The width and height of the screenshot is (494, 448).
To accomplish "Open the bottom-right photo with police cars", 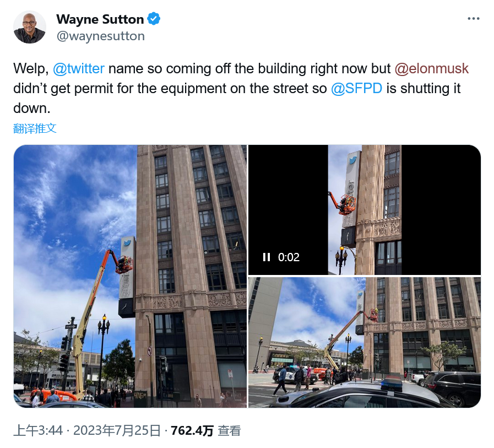I will 365,342.
